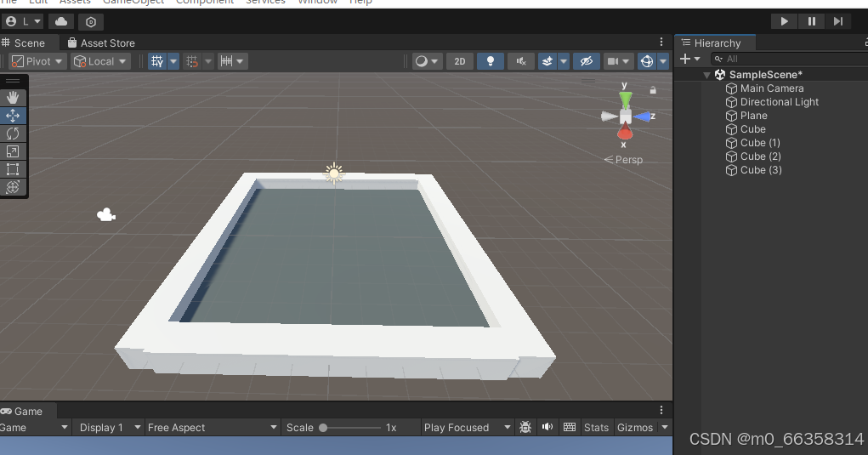Toggle 2D view mode
The width and height of the screenshot is (868, 455).
tap(460, 61)
